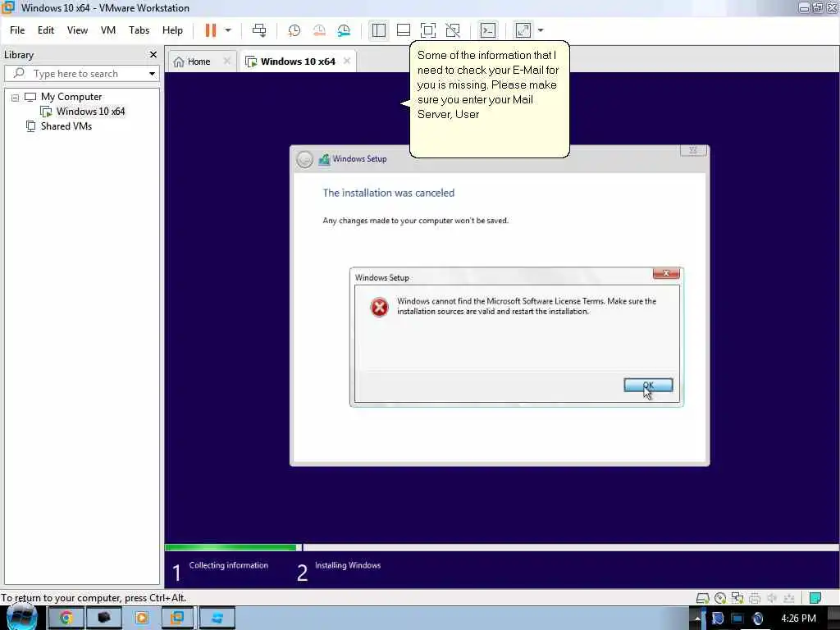Viewport: 840px width, 630px height.
Task: Click the installation progress bar
Action: [x=501, y=547]
